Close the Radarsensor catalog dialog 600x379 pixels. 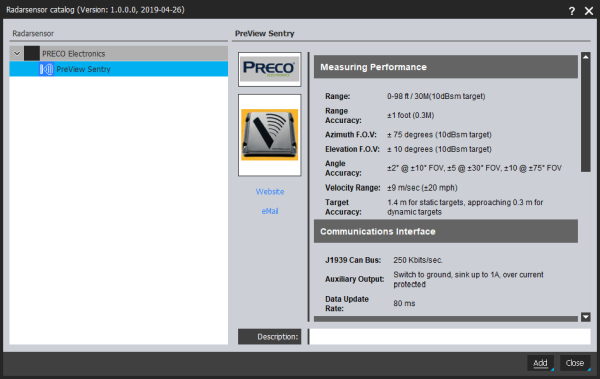click(x=589, y=11)
